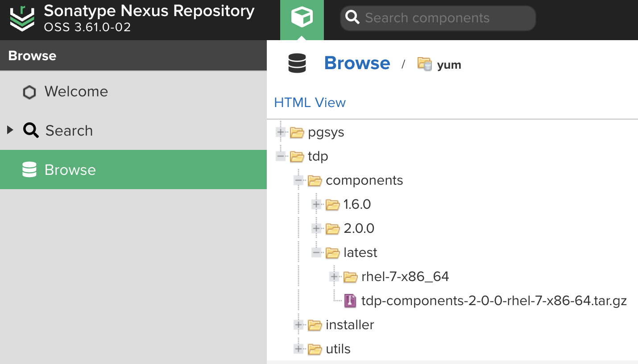Select the components tree row label
The image size is (638, 364).
coord(364,181)
